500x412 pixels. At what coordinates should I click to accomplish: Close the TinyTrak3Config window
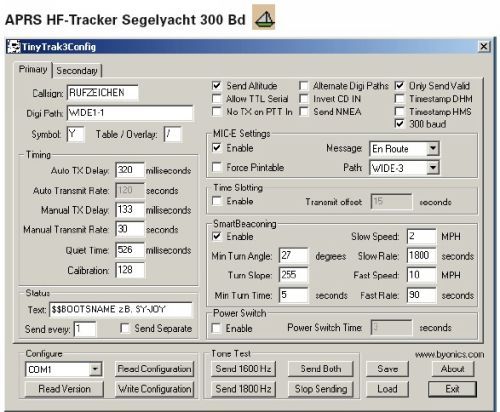point(484,46)
